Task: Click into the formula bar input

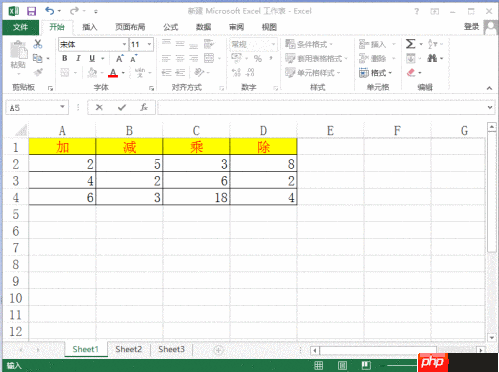Action: 322,108
